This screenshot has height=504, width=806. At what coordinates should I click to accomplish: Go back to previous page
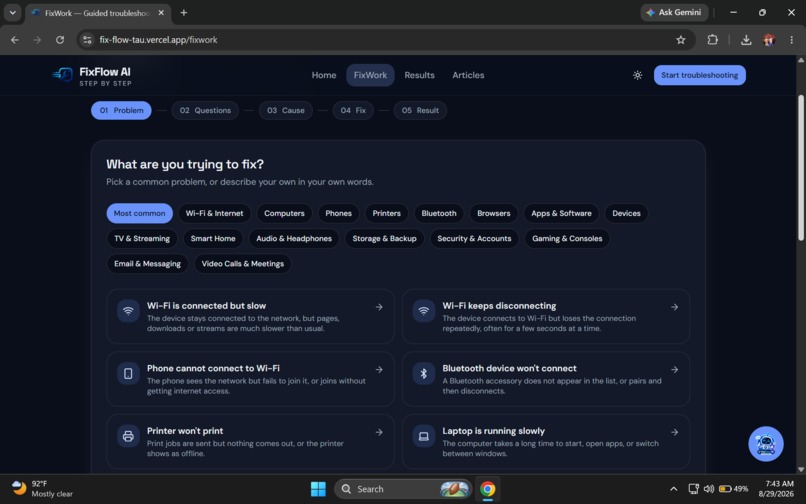click(x=15, y=40)
